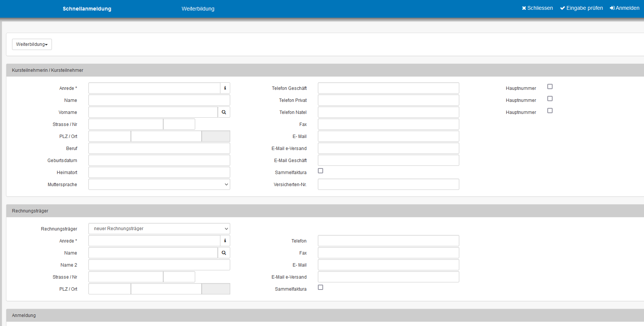Open the neuer Rechnungsträger dropdown
This screenshot has width=644, height=326.
159,229
